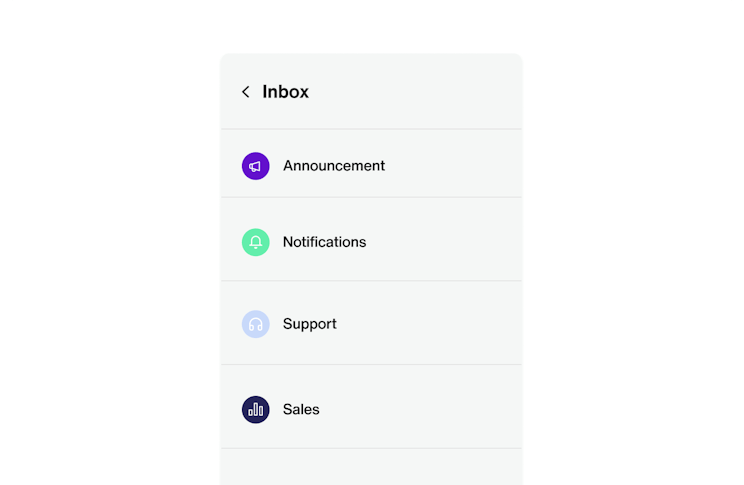Click the Support row's empty right side
The image size is (744, 485).
point(460,324)
